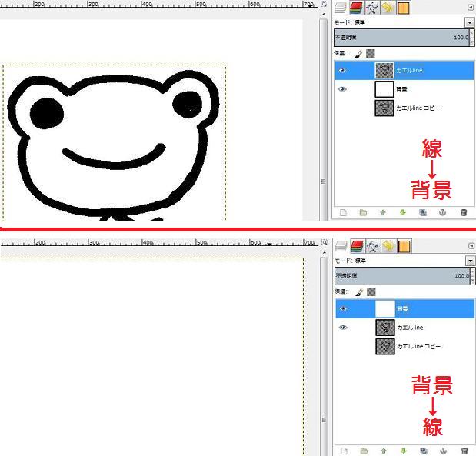Toggle lock alpha channel in upper dialog
Screen dimensions: 476x456
pyautogui.click(x=371, y=54)
